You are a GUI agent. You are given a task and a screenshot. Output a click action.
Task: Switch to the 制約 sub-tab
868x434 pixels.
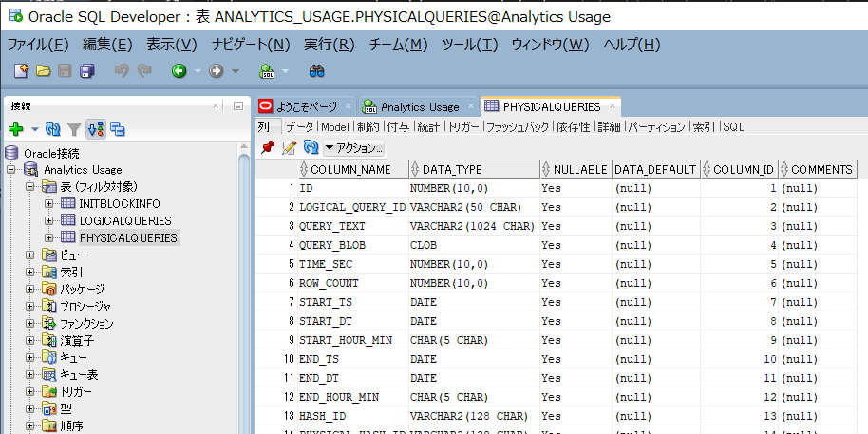[368, 126]
